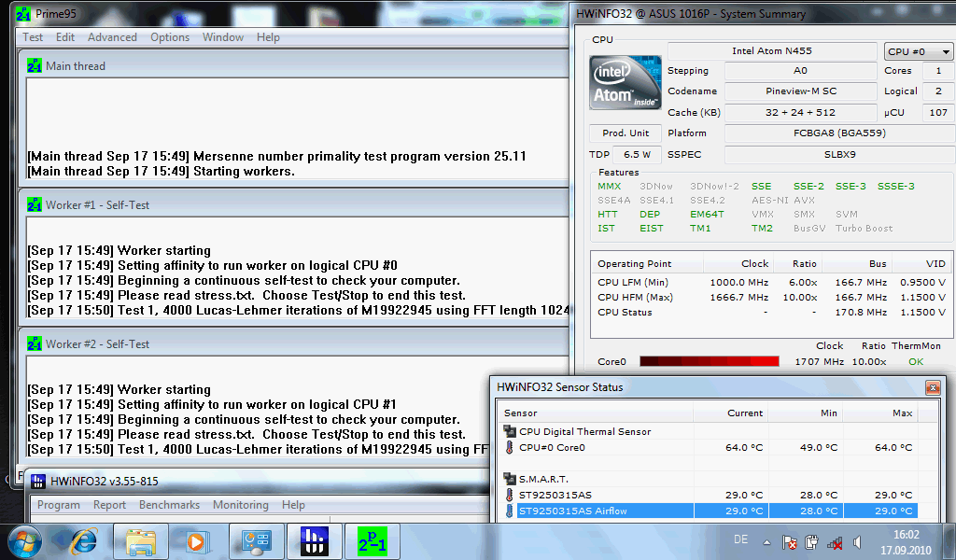Click the ST9250315AS Airflow thermometer icon
This screenshot has height=560, width=956.
tap(510, 511)
